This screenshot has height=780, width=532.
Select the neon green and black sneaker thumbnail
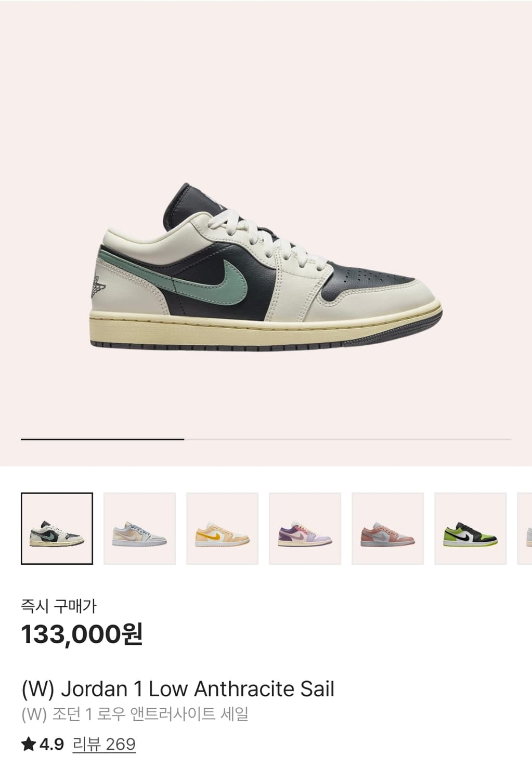(x=470, y=528)
